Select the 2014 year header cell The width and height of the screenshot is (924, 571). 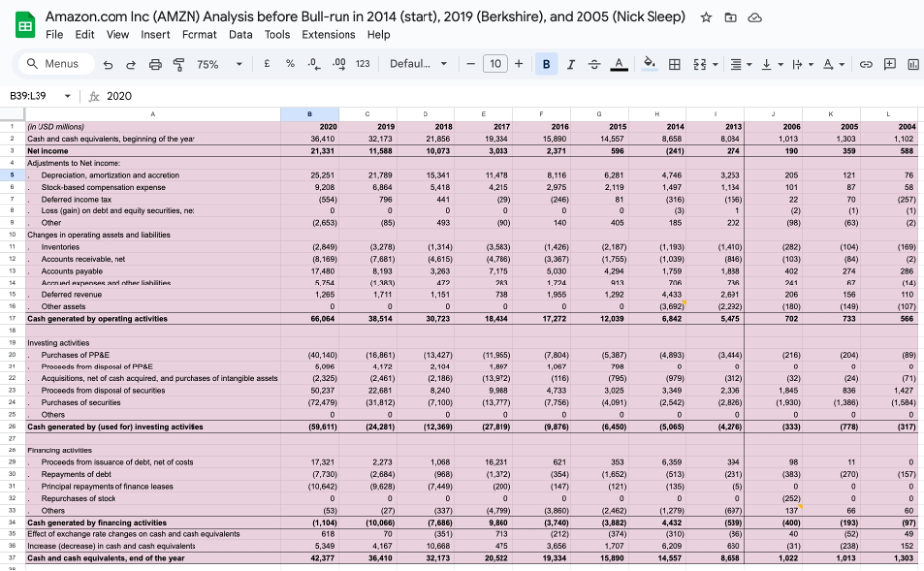[x=657, y=126]
